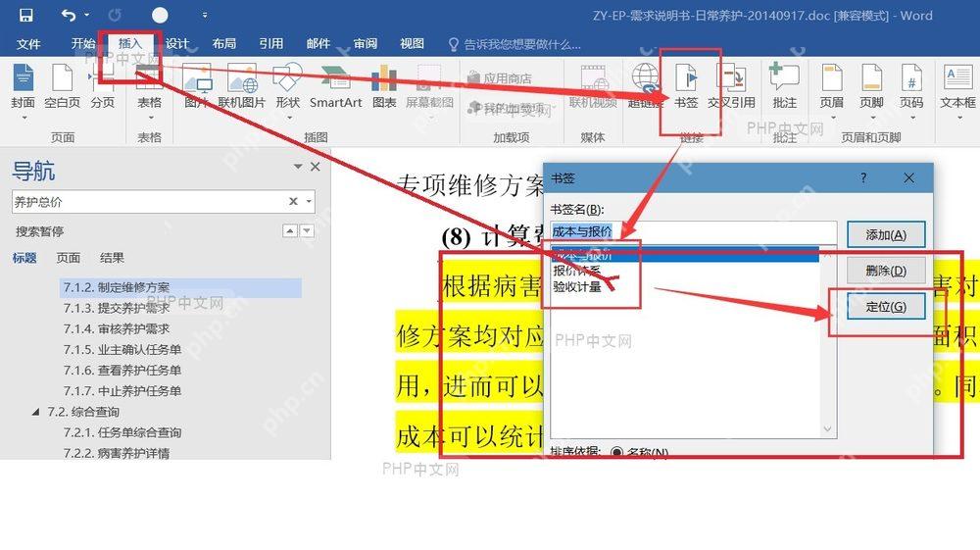
Task: Open the 书签 bookmark tool
Action: pos(686,87)
